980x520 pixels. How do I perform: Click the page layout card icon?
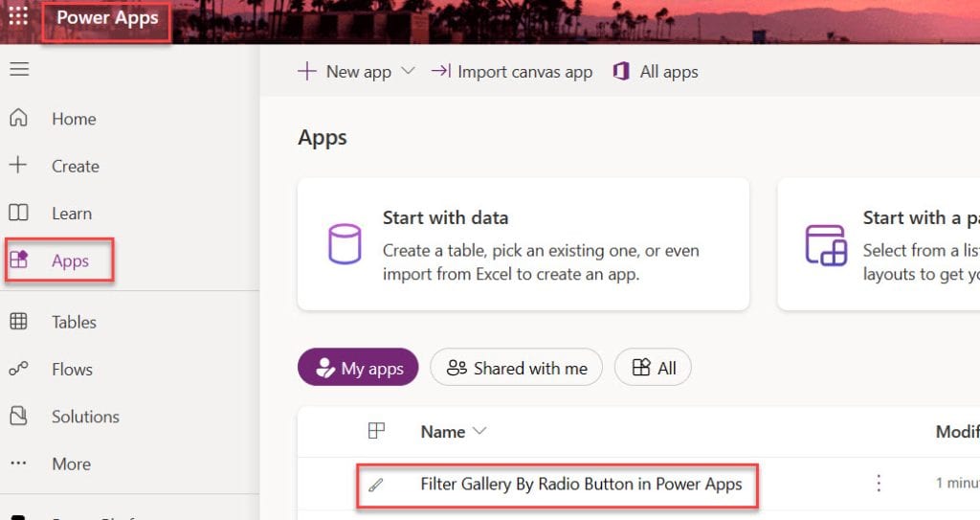(x=826, y=245)
